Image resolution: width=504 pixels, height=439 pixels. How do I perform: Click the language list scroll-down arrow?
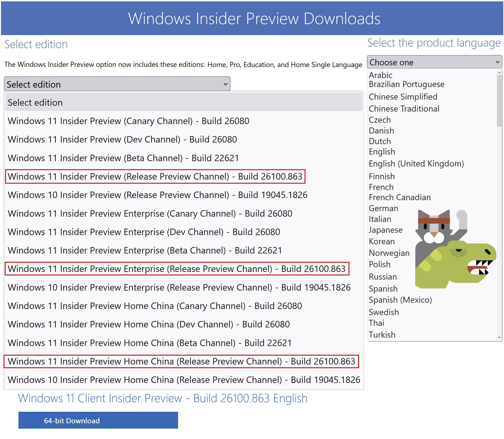coord(499,337)
